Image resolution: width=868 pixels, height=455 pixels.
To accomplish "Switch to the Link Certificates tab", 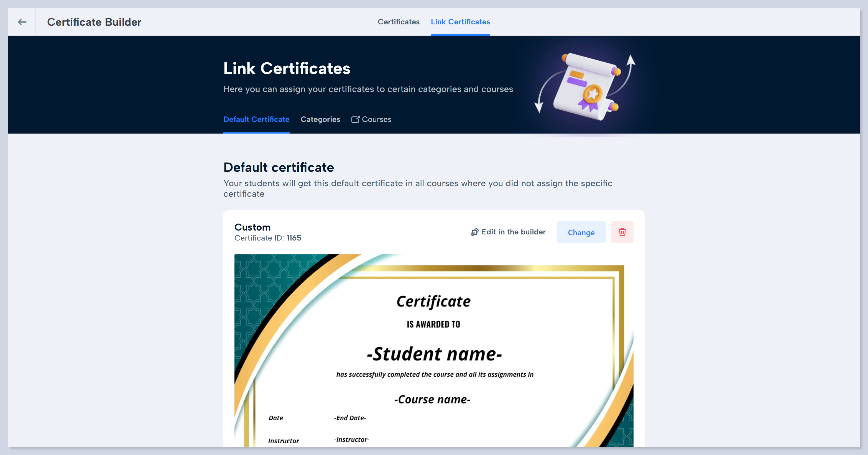I will (x=460, y=22).
